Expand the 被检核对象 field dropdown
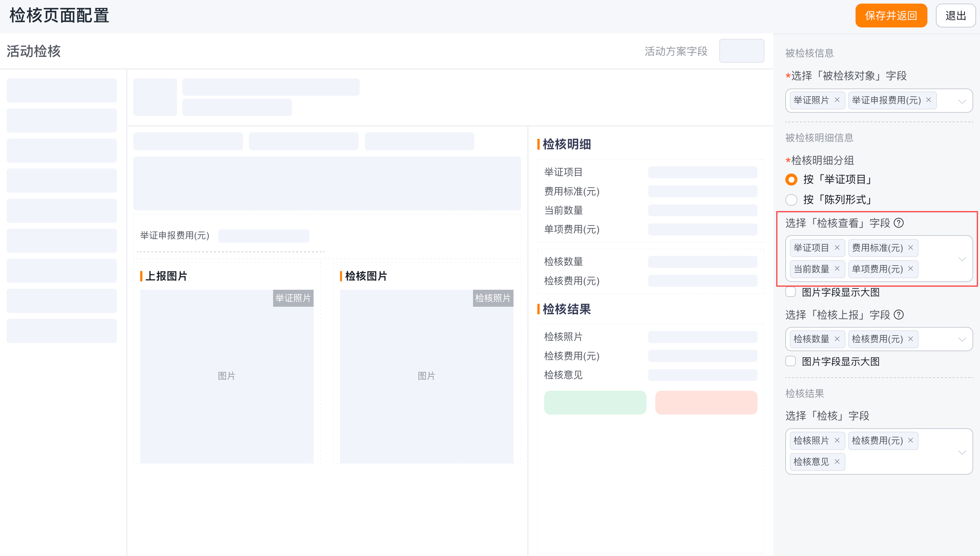Screen dimensions: 980x556 point(962,101)
